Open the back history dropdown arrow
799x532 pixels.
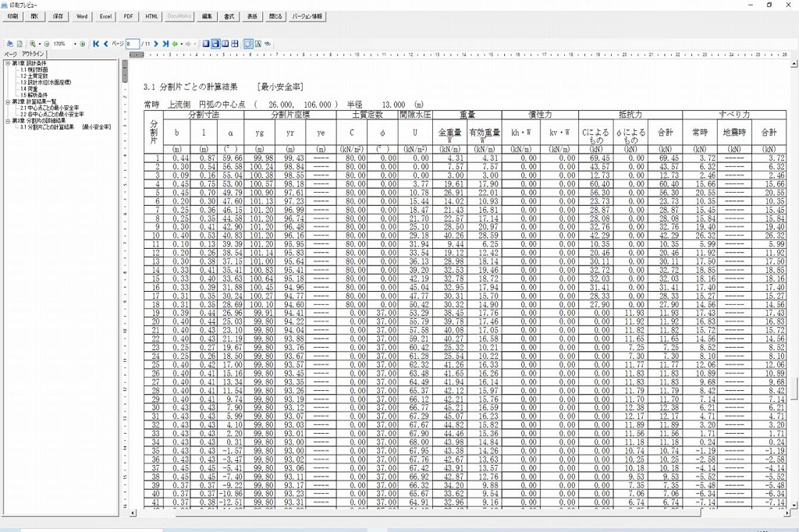coord(181,44)
